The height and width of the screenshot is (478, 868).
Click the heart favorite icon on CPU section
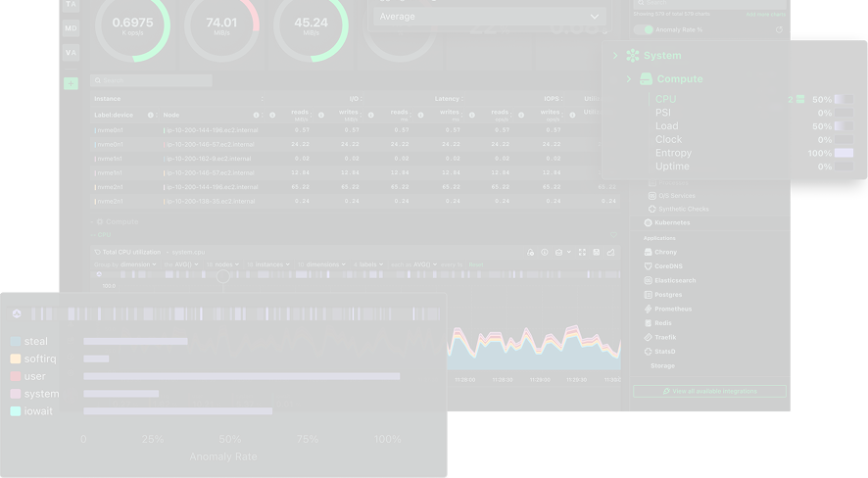point(613,235)
